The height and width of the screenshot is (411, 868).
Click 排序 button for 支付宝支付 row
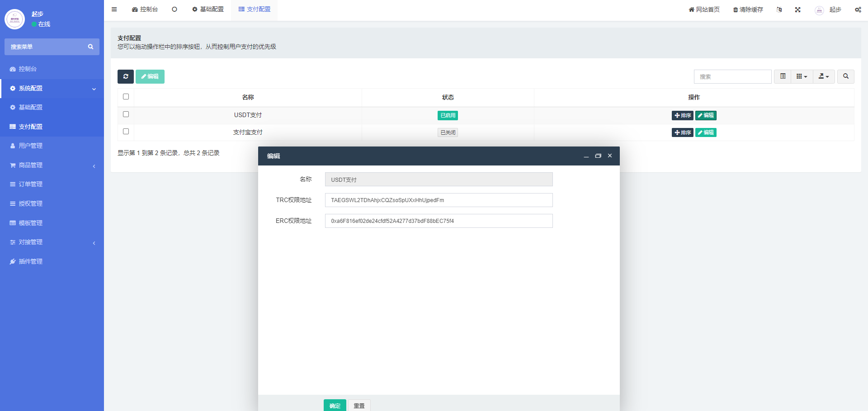pos(683,132)
